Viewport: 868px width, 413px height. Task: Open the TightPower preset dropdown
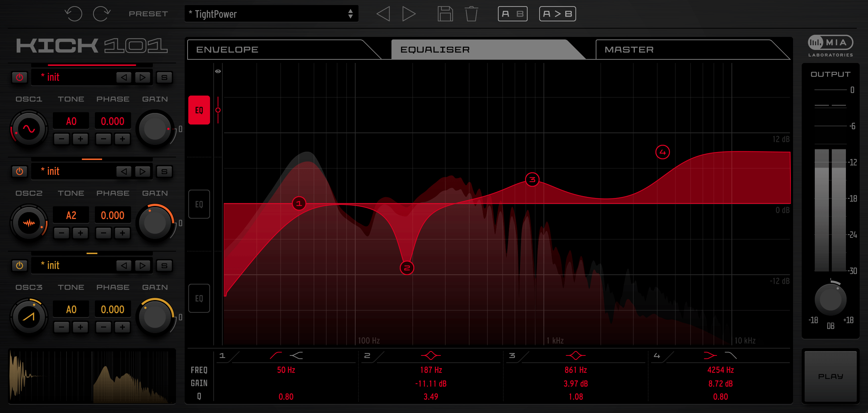pyautogui.click(x=271, y=14)
